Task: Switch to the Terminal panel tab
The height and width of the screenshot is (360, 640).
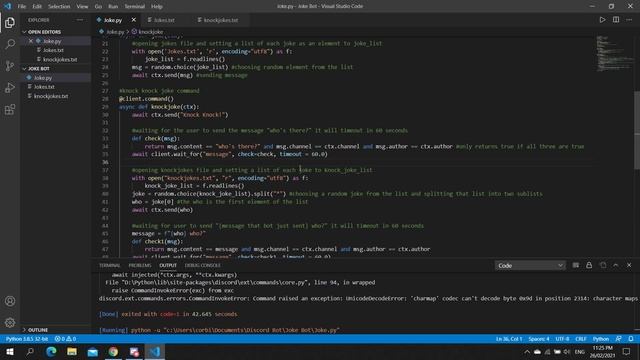Action: 109,265
